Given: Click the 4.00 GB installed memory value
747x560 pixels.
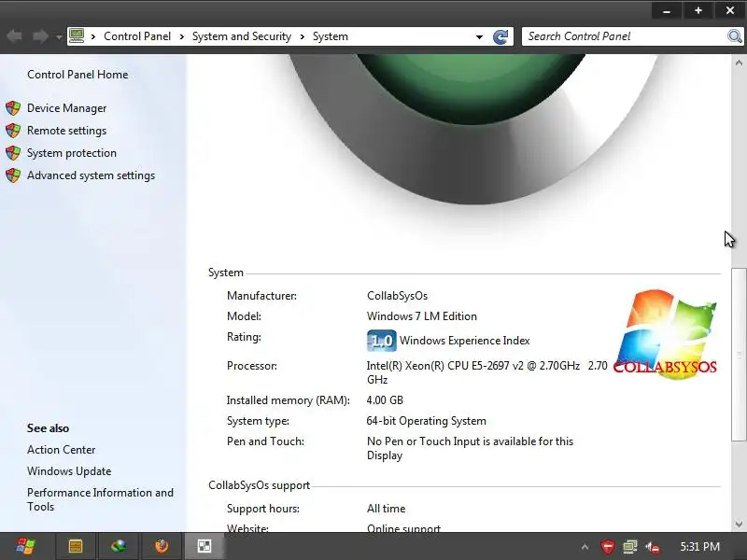Looking at the screenshot, I should tap(385, 400).
